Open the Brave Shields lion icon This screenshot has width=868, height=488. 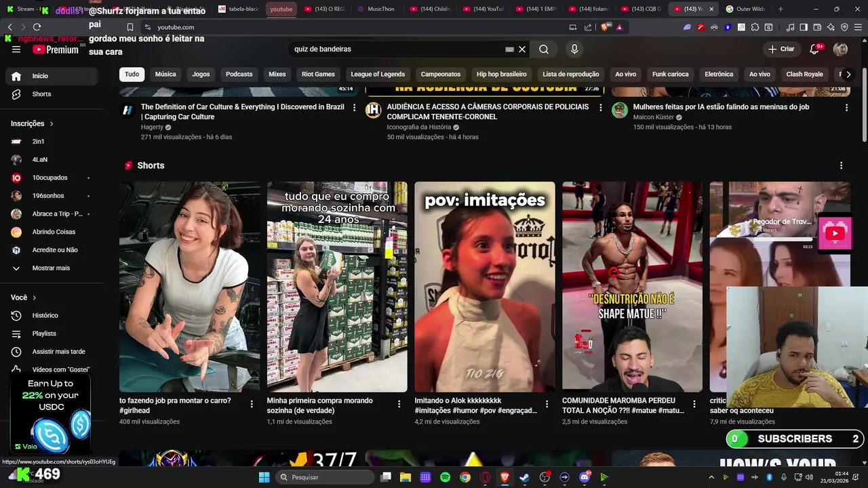[606, 27]
